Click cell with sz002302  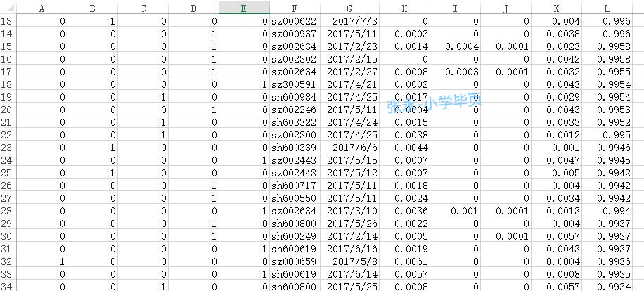(295, 59)
